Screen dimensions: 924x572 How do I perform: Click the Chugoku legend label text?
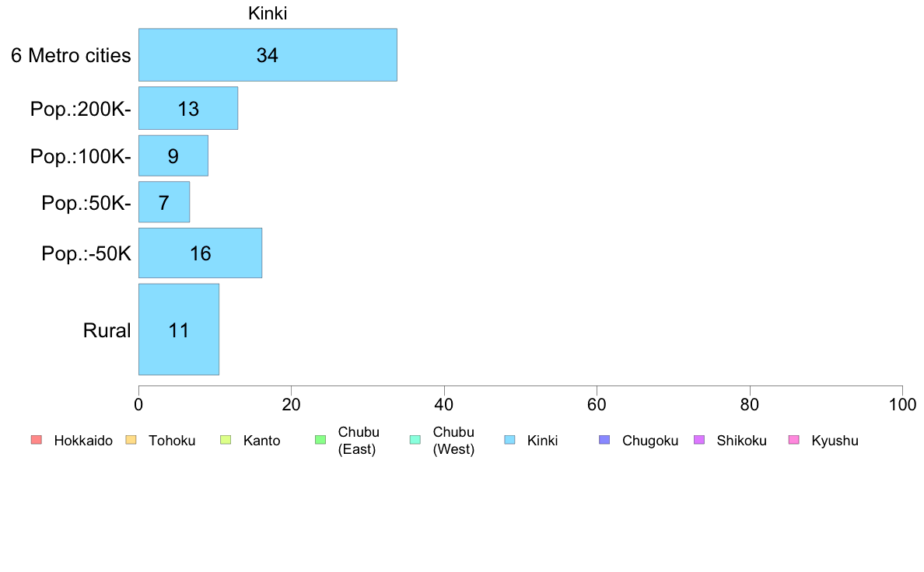650,441
